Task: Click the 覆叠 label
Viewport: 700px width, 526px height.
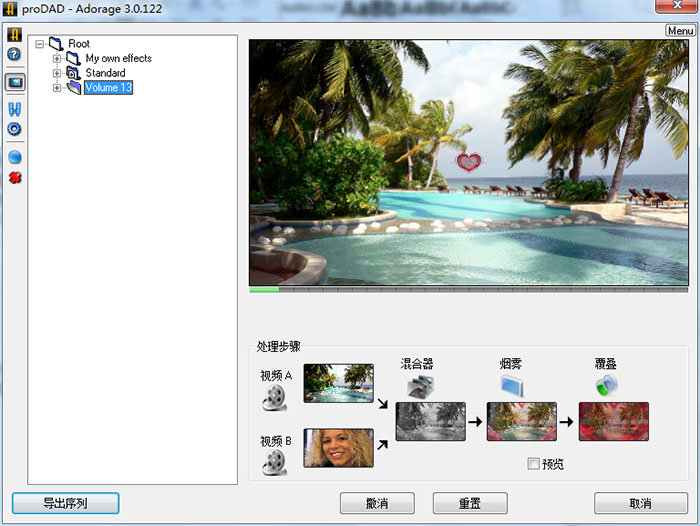Action: (605, 364)
